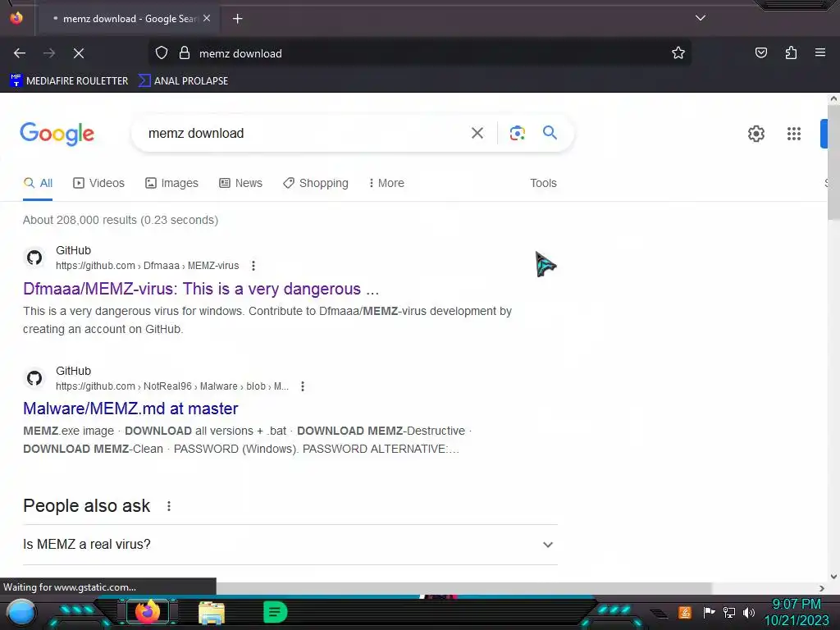The image size is (840, 630).
Task: Click the github.com › NotReal96 breadcrumb URL
Action: [172, 386]
